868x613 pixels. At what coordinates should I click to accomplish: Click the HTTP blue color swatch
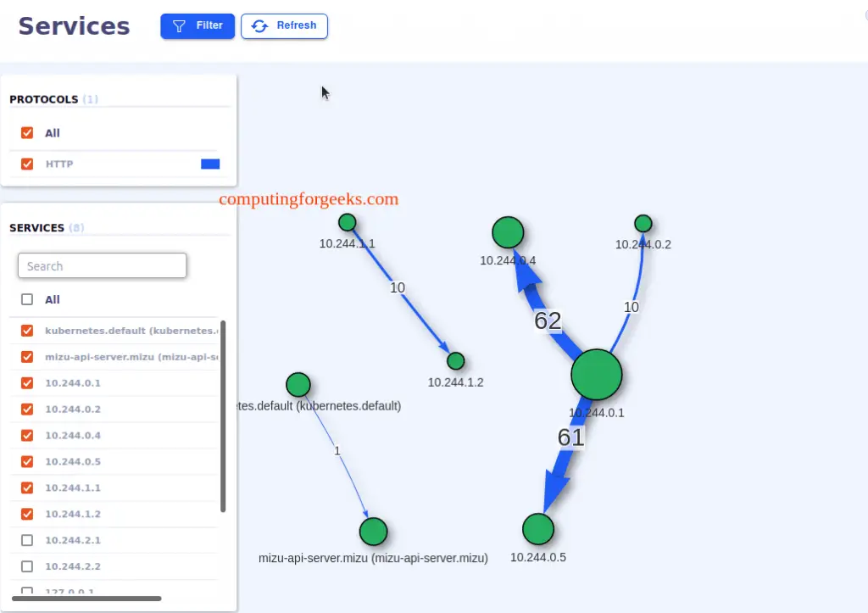point(210,164)
